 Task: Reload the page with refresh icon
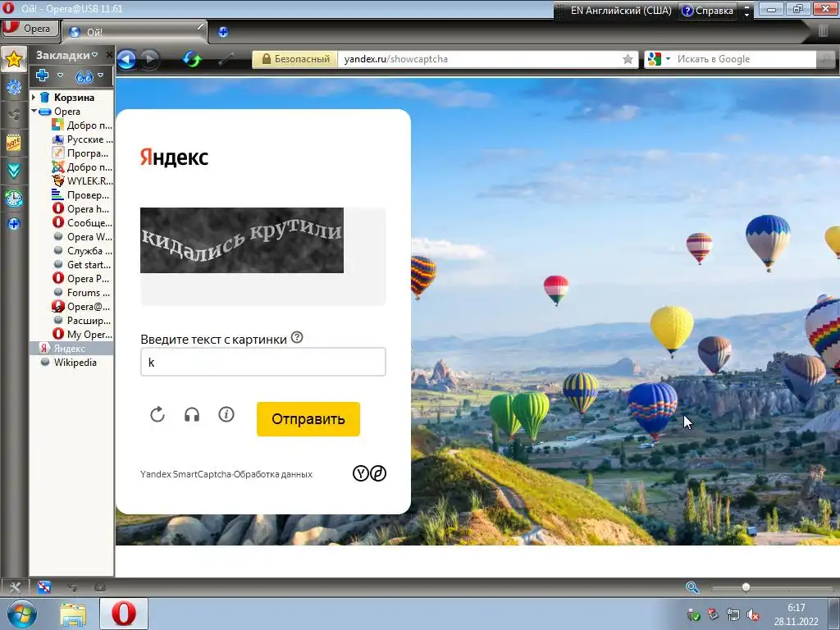point(192,59)
